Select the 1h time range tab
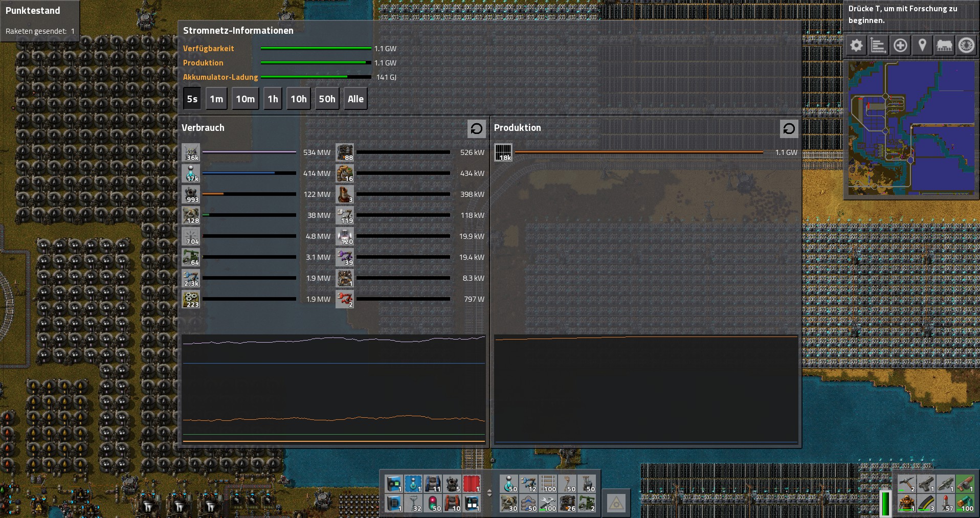 (273, 99)
